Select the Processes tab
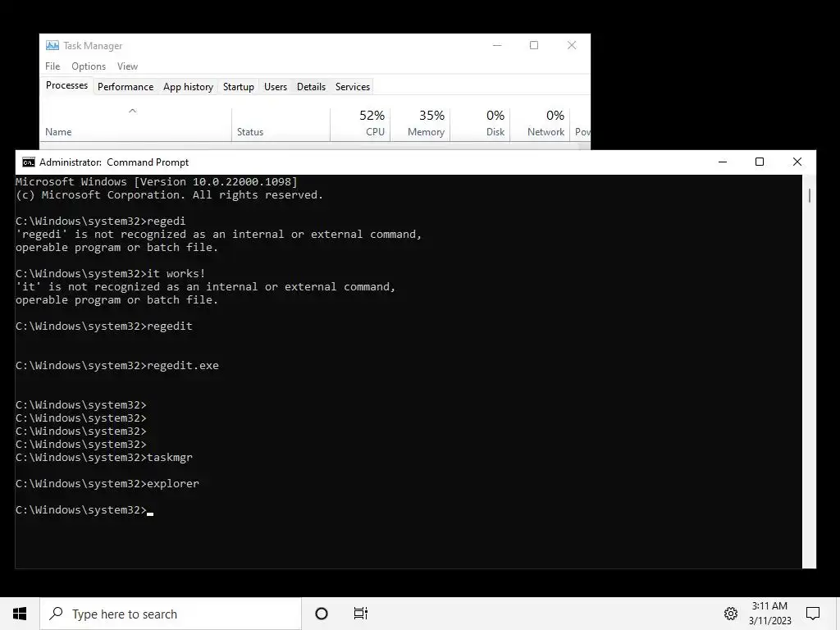Image resolution: width=840 pixels, height=630 pixels. point(66,85)
